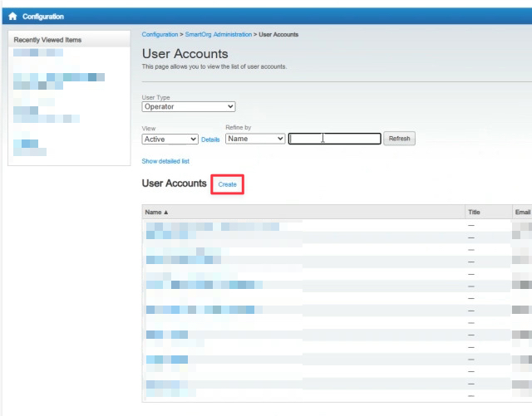This screenshot has height=416, width=532.
Task: Focus the Refine by search text field
Action: click(x=334, y=139)
